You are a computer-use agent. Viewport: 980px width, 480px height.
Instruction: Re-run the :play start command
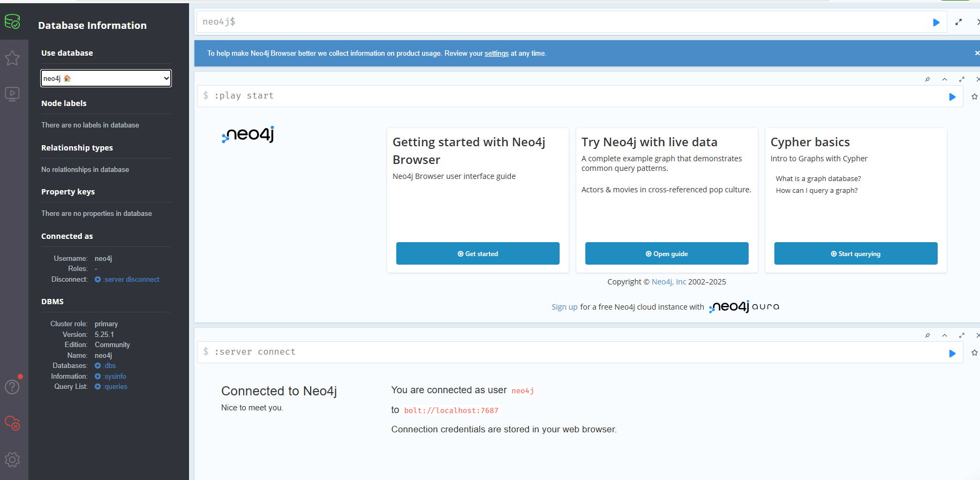[x=952, y=97]
